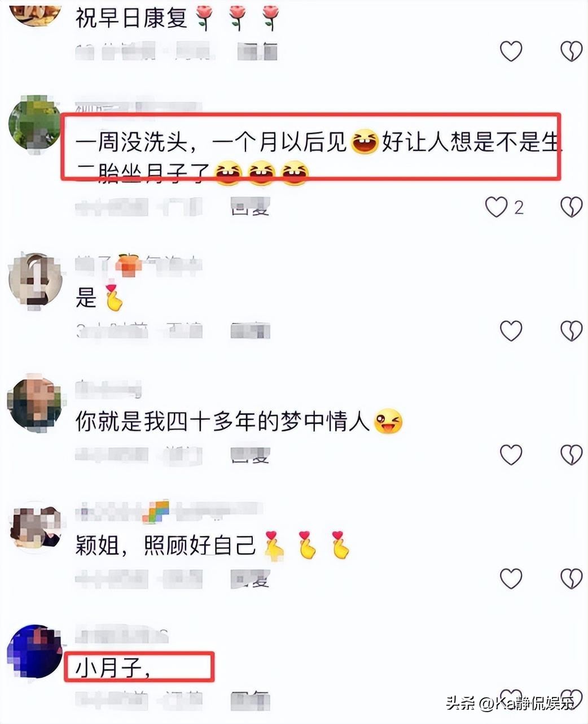Open the '小月子,' comment text
This screenshot has height=724, width=588.
[113, 669]
